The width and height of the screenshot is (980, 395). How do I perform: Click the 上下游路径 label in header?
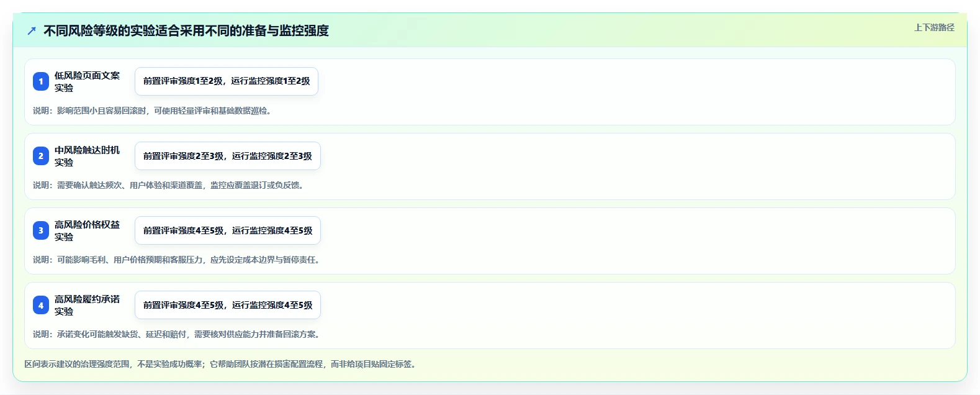pos(934,27)
